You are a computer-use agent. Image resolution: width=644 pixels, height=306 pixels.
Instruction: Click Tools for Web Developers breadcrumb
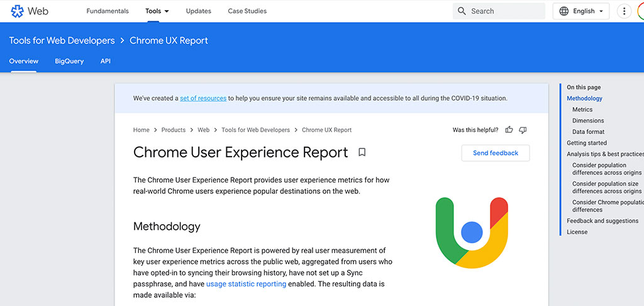(255, 130)
